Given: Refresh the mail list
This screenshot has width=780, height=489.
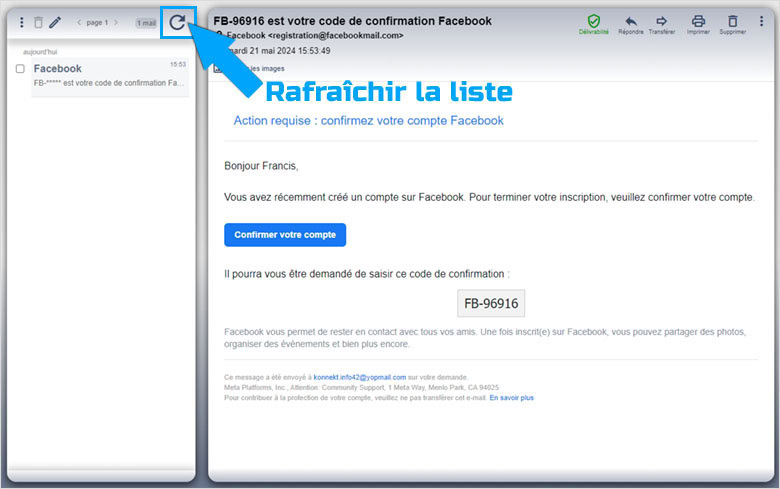Looking at the screenshot, I should point(178,22).
